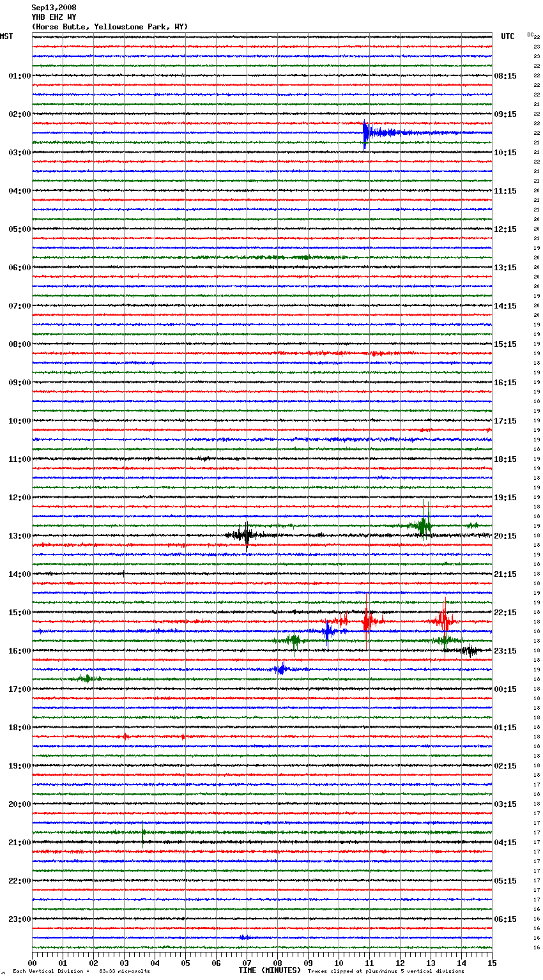Click minute tick label 07 on time axis
This screenshot has height=980, width=543.
[x=247, y=963]
